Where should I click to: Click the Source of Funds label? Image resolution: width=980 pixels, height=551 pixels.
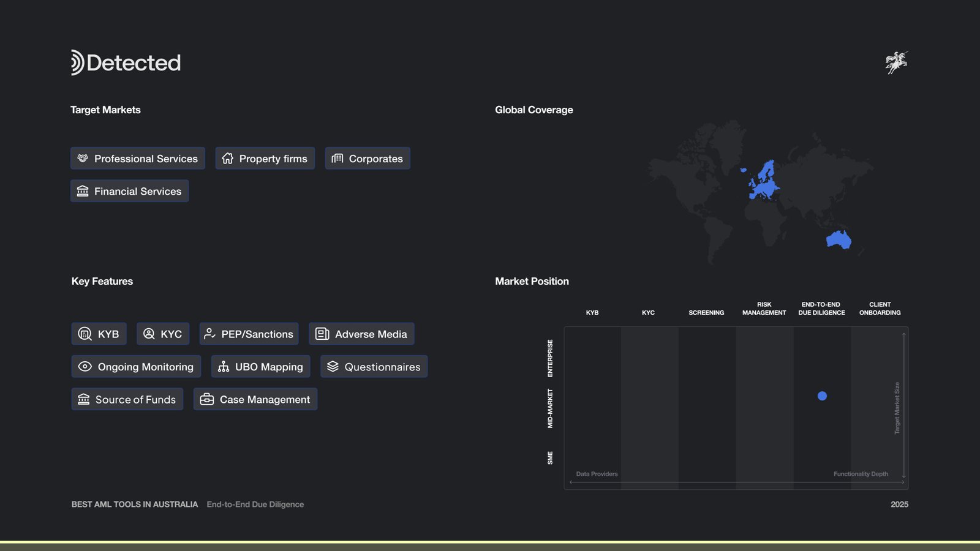tap(135, 400)
